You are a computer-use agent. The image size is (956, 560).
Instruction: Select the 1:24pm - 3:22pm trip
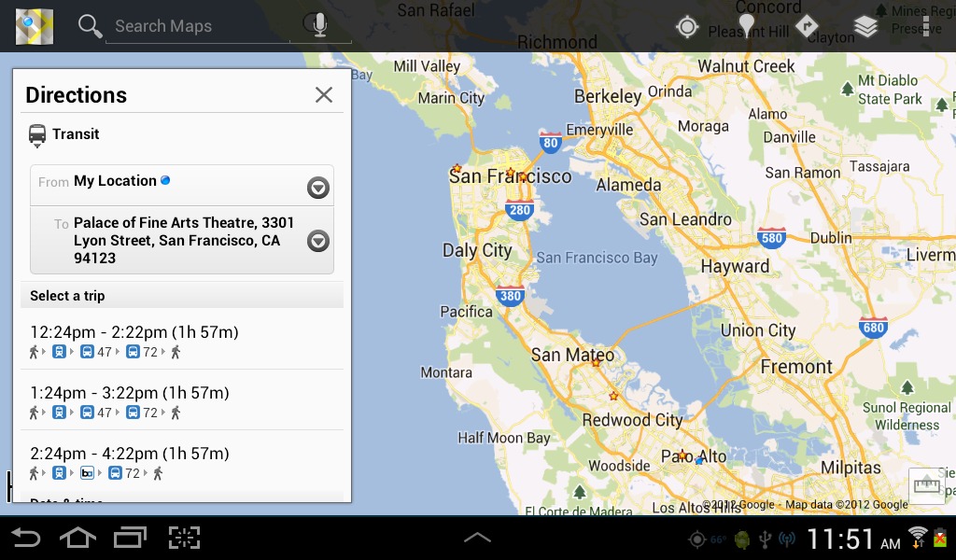pos(182,400)
